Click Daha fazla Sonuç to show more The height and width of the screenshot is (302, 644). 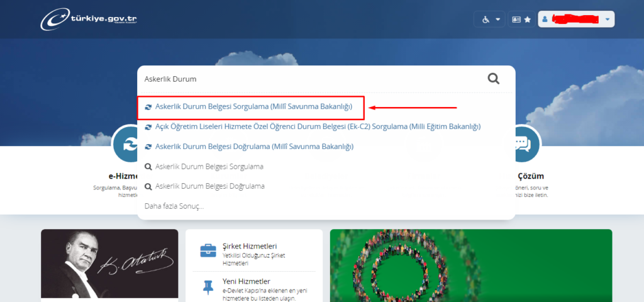point(174,206)
